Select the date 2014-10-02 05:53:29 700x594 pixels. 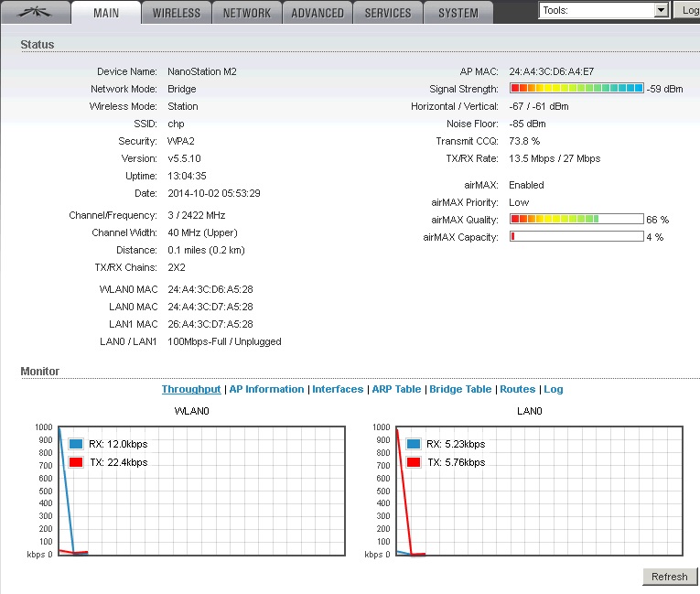pyautogui.click(x=214, y=193)
